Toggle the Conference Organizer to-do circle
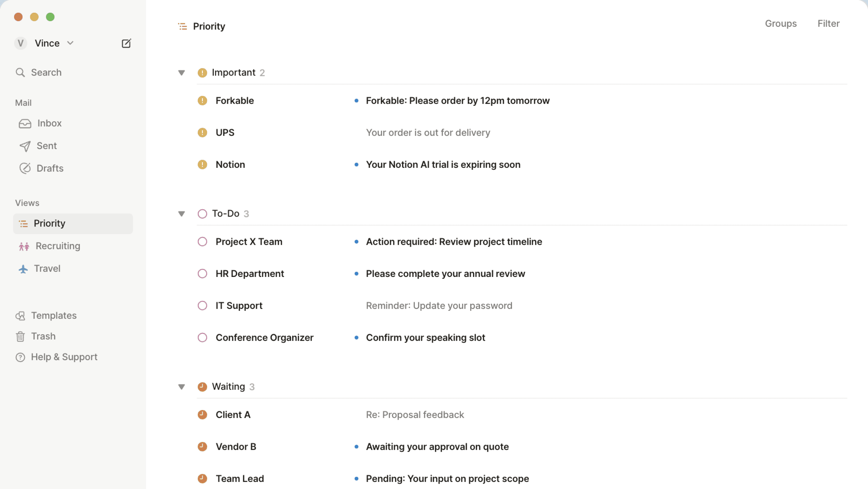Viewport: 868px width, 489px height. click(x=202, y=338)
